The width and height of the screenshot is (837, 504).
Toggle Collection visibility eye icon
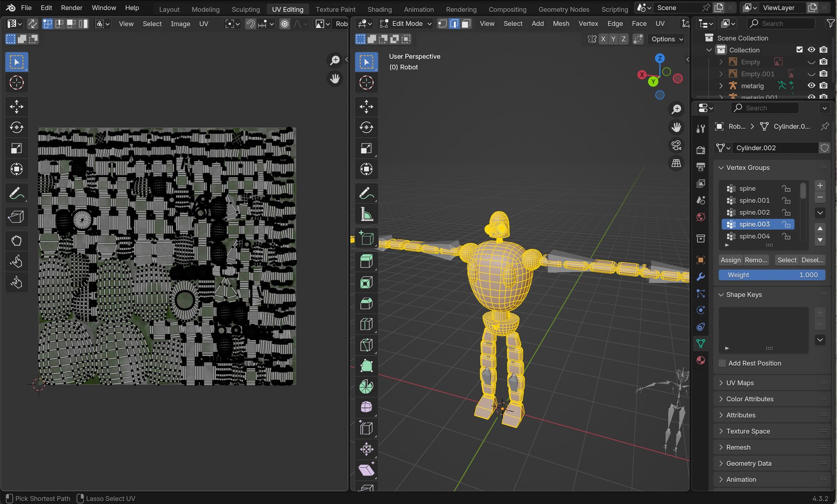[x=812, y=49]
